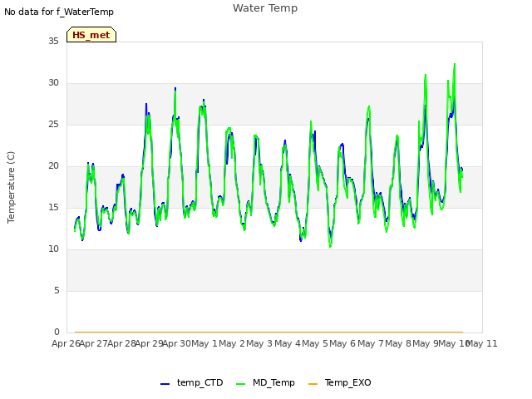Click the 30 y-axis tick label

click(x=53, y=83)
